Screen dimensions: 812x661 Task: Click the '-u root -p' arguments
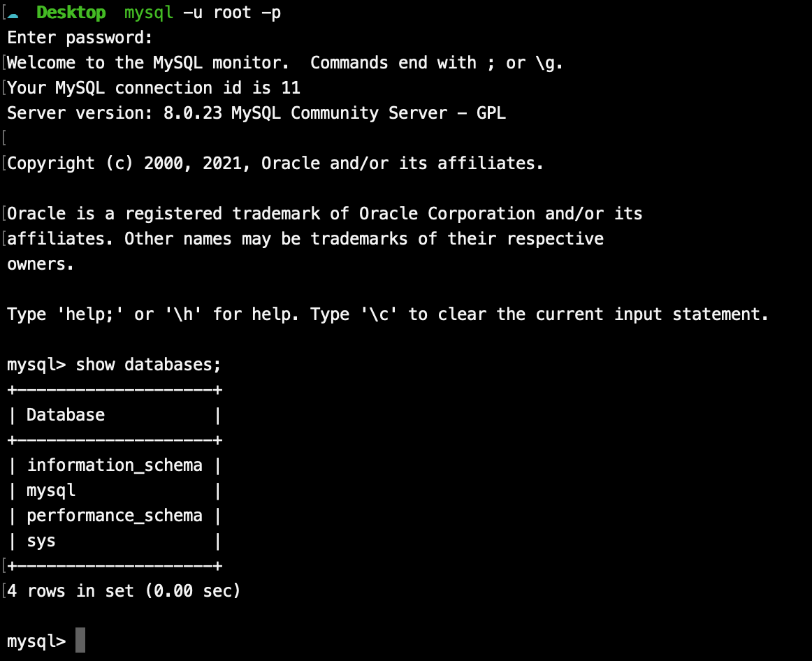point(232,13)
